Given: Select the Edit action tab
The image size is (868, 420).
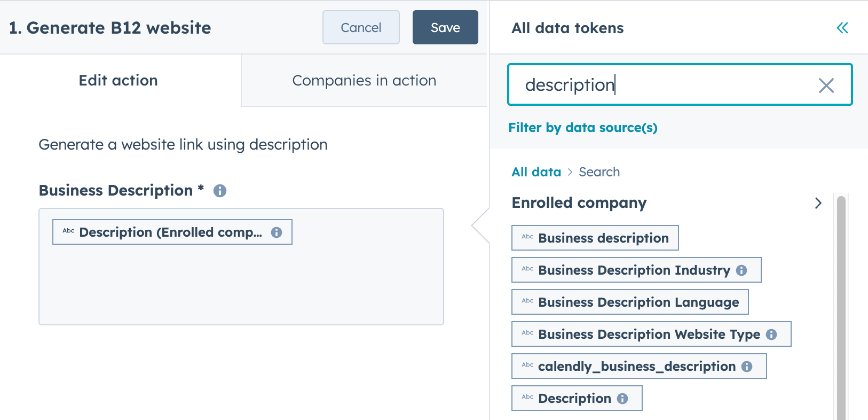Looking at the screenshot, I should coord(118,81).
